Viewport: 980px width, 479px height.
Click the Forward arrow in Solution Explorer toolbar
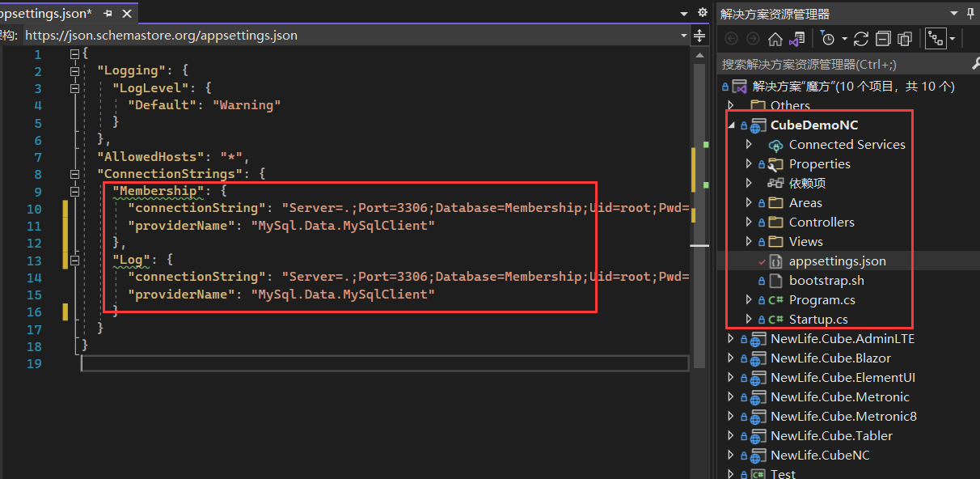pyautogui.click(x=753, y=39)
